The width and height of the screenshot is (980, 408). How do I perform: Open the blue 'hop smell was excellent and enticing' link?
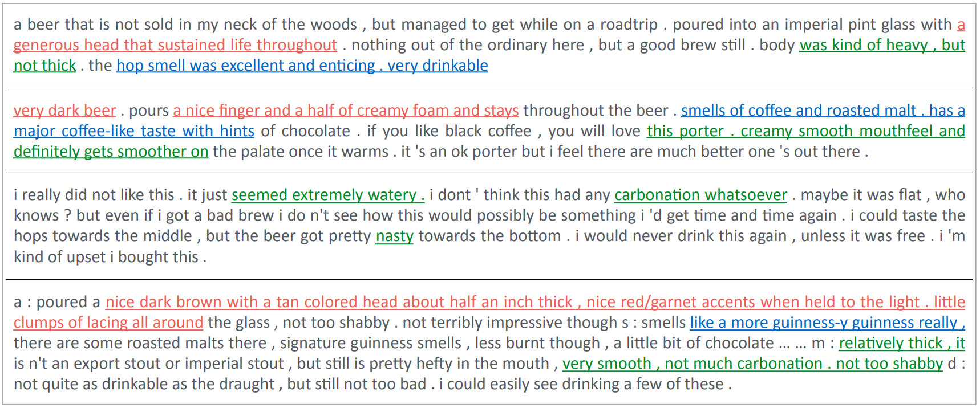click(245, 66)
